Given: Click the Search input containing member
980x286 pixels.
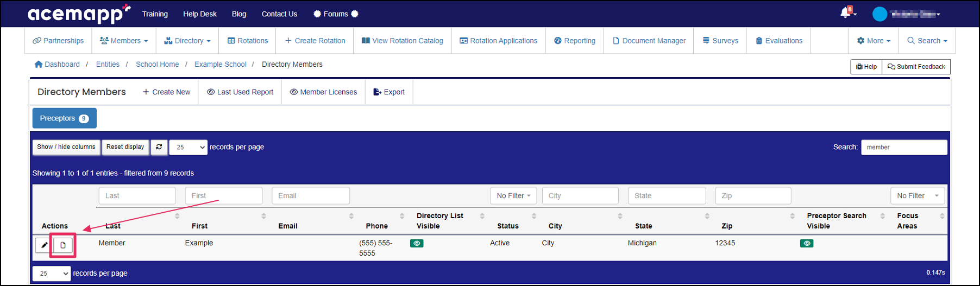Looking at the screenshot, I should click(904, 147).
